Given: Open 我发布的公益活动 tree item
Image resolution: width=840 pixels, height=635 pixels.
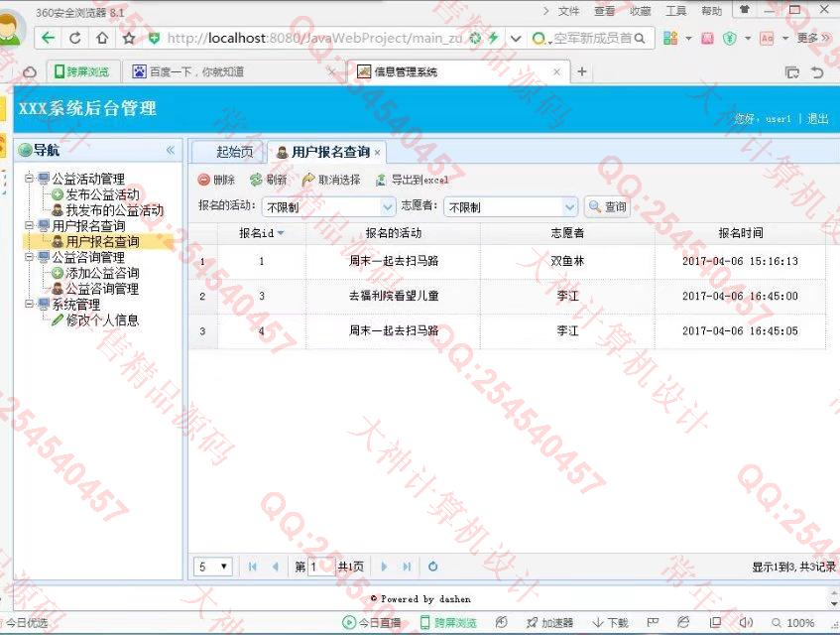Looking at the screenshot, I should coord(114,210).
